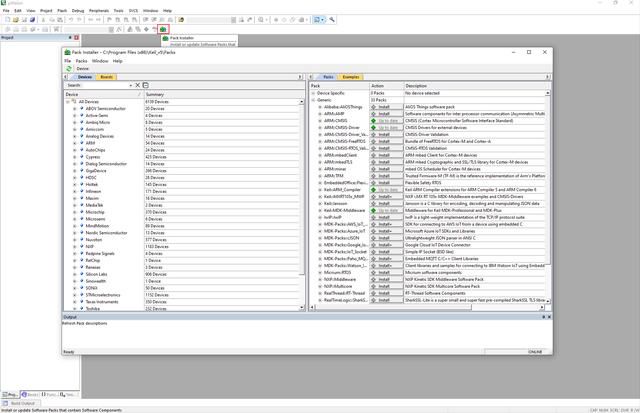
Task: Sort by the Device column header
Action: (104, 94)
